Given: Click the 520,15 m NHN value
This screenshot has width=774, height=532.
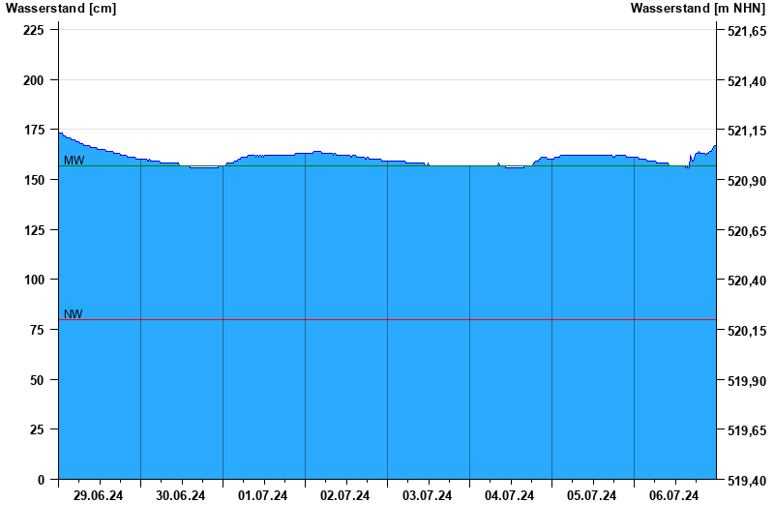Looking at the screenshot, I should point(747,332).
